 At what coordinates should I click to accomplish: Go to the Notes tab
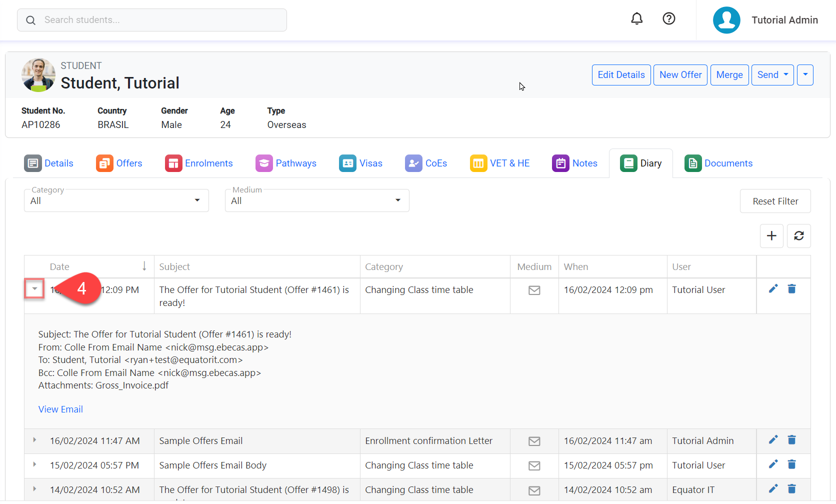click(x=574, y=163)
